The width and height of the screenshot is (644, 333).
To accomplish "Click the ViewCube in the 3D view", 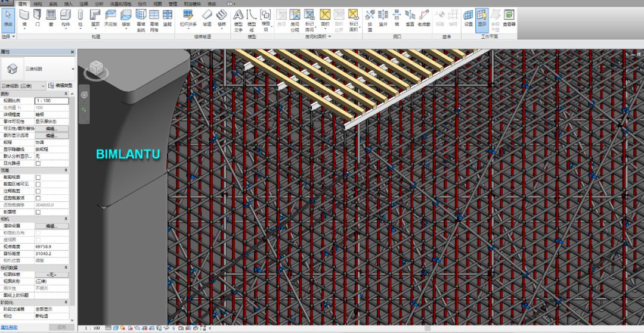I will 96,68.
